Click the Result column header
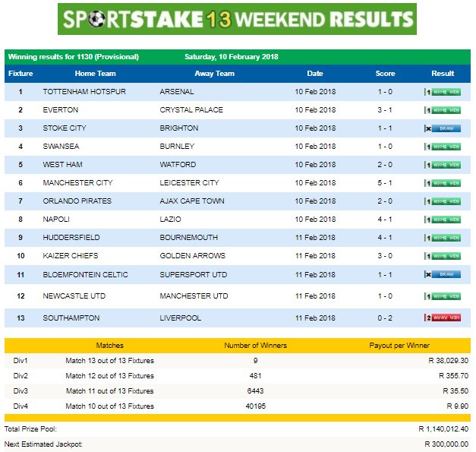The width and height of the screenshot is (476, 452). pos(443,74)
